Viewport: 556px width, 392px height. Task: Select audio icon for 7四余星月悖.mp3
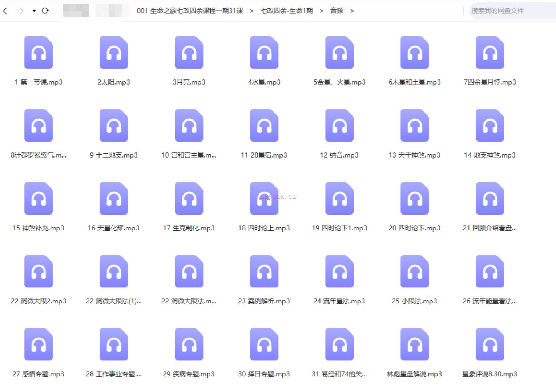point(490,52)
